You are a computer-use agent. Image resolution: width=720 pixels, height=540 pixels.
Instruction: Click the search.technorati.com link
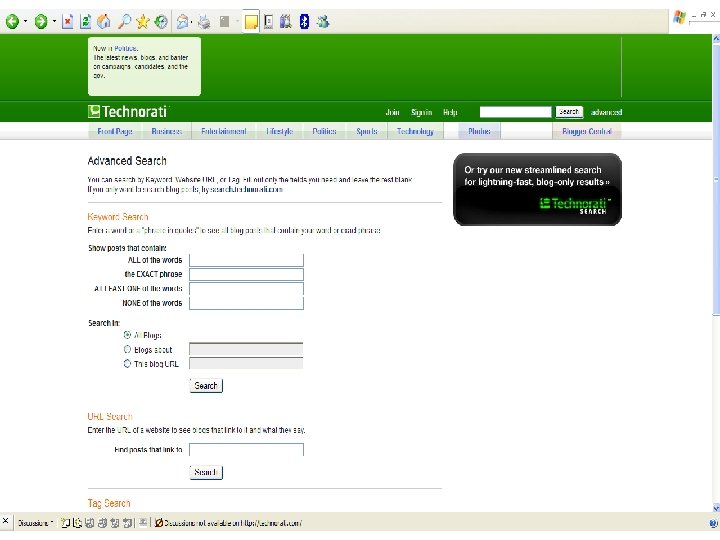tap(247, 189)
